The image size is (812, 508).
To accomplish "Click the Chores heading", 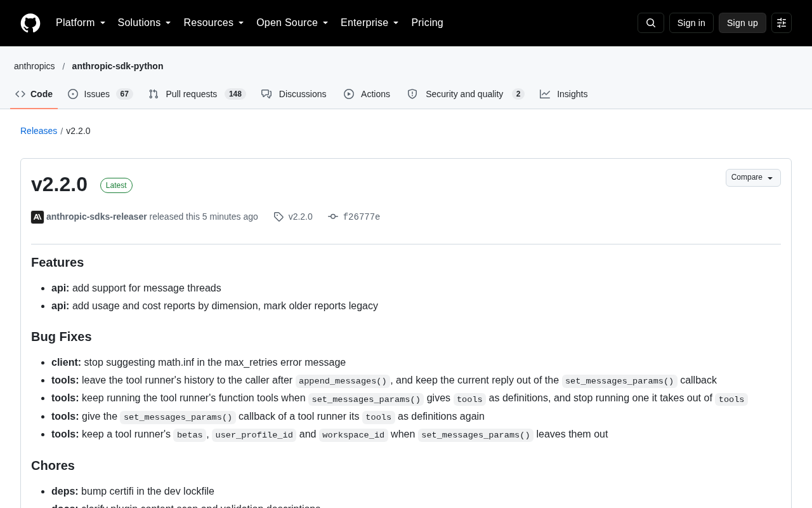I will [x=53, y=465].
